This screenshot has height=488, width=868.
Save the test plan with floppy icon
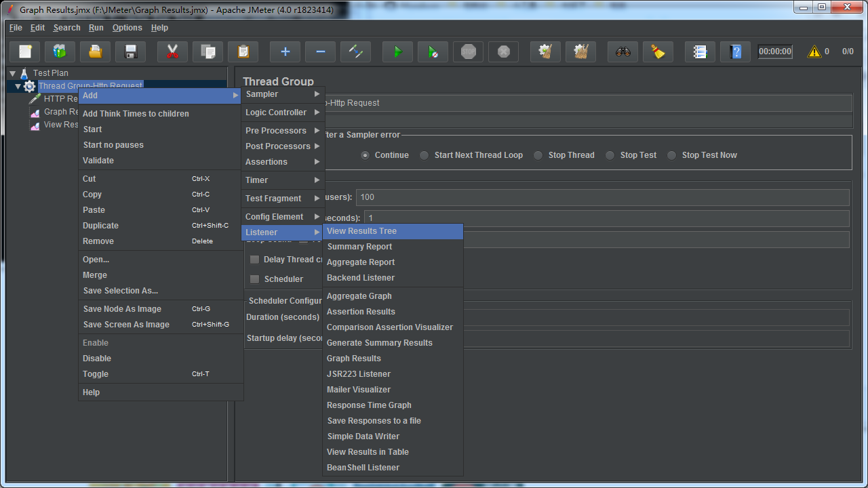click(131, 52)
